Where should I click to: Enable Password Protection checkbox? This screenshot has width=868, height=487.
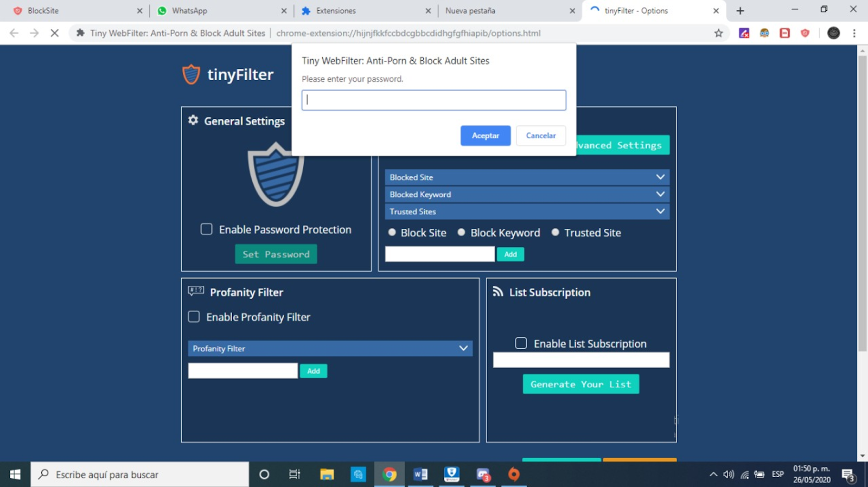point(206,229)
